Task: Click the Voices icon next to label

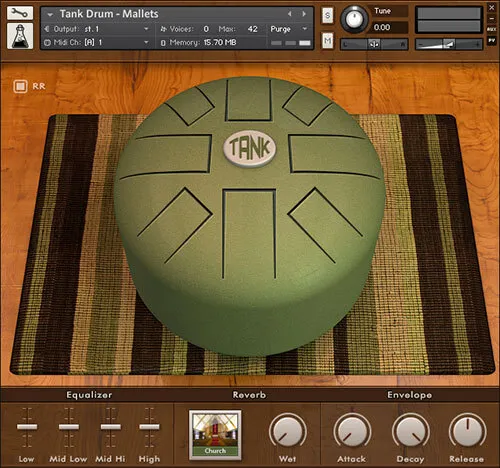Action: click(x=163, y=29)
